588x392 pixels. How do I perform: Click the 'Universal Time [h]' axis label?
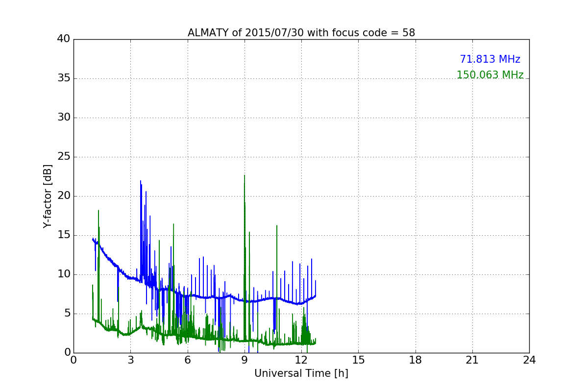pyautogui.click(x=301, y=373)
